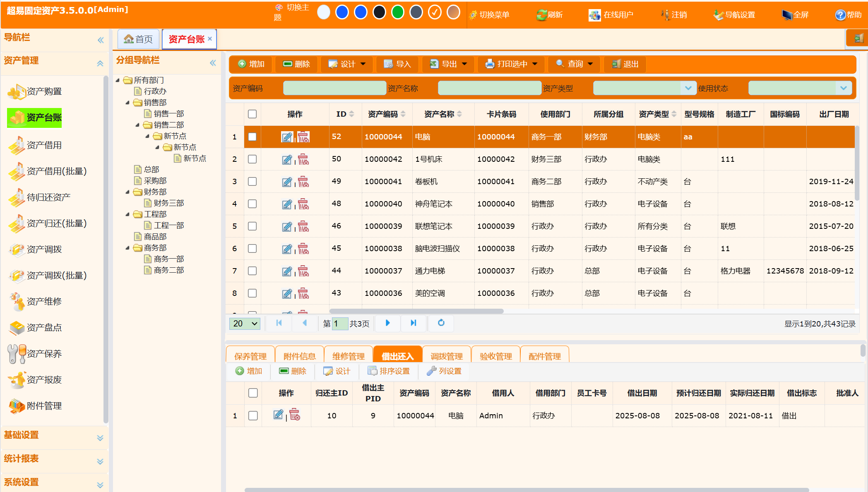Go to next page of asset list
The image size is (868, 492).
[387, 323]
